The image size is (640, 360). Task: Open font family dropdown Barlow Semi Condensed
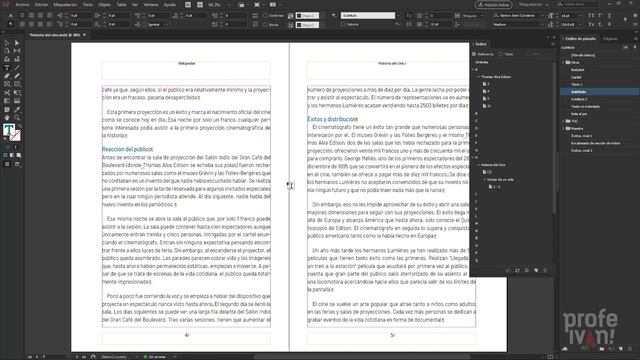tap(542, 16)
